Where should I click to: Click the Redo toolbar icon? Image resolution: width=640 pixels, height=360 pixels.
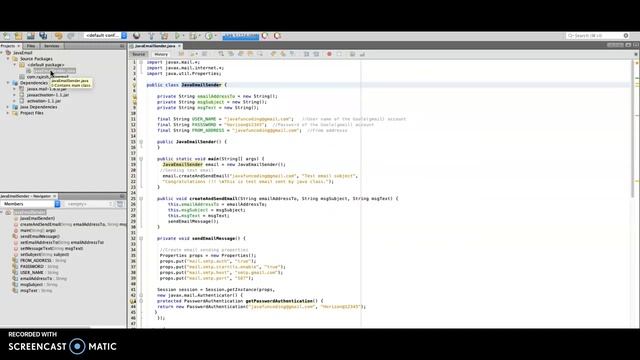pos(70,36)
